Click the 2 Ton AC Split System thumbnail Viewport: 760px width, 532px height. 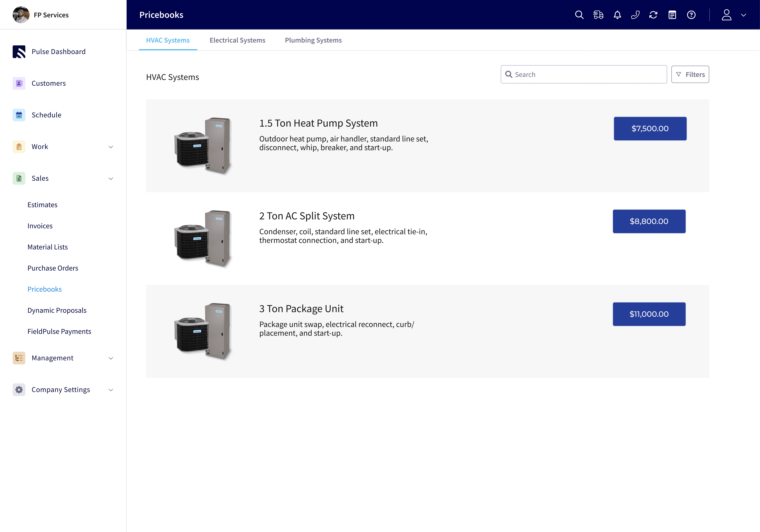[x=203, y=238]
